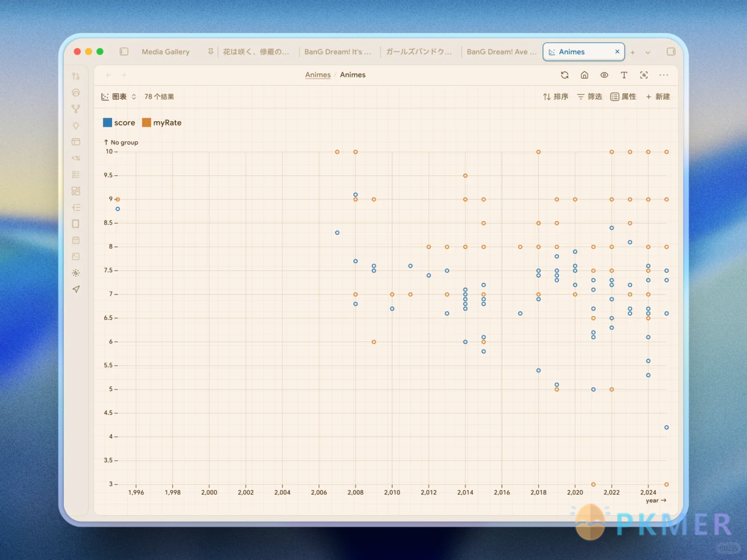The height and width of the screenshot is (560, 747).
Task: Open the terminal icon in left ribbon
Action: [76, 257]
